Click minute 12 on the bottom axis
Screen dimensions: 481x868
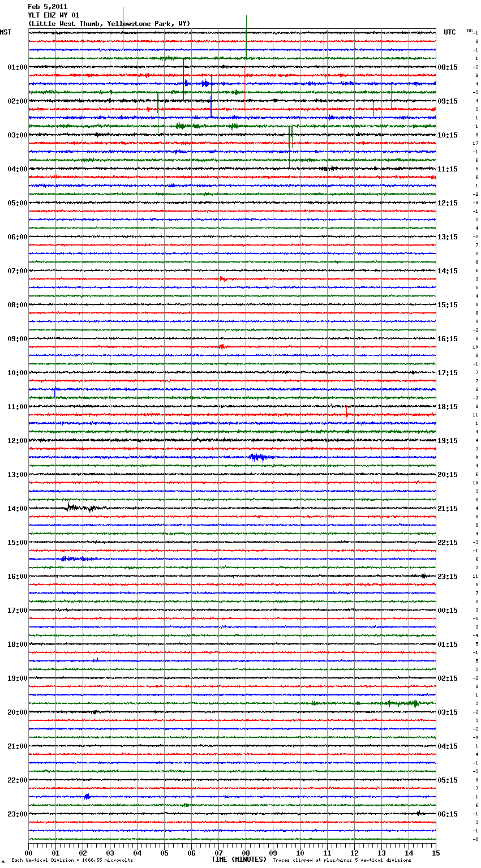354,853
